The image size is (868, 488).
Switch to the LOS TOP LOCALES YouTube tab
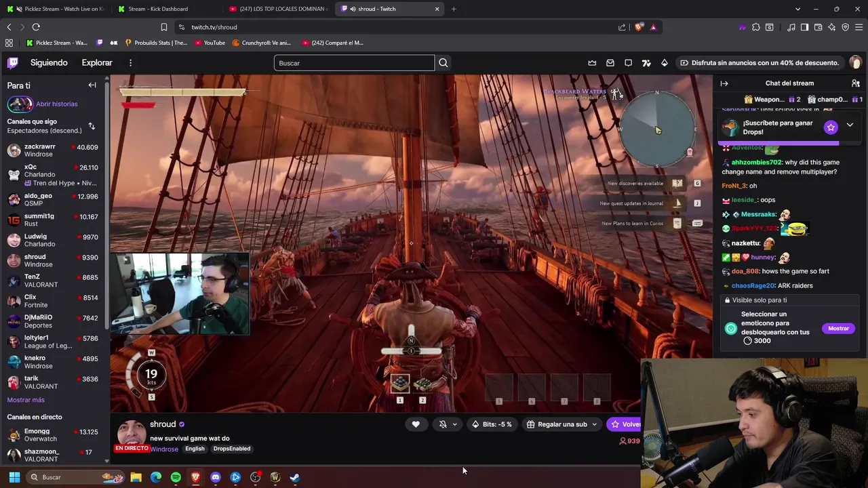278,9
